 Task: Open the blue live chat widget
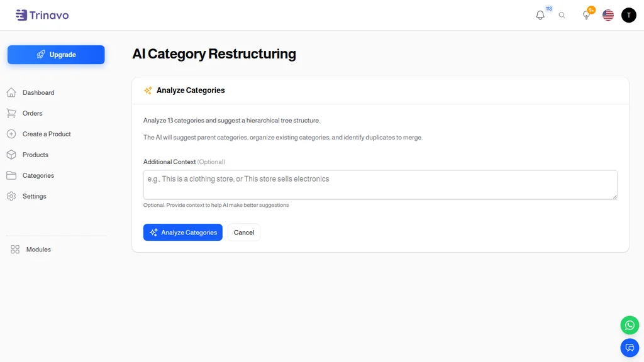pos(629,348)
